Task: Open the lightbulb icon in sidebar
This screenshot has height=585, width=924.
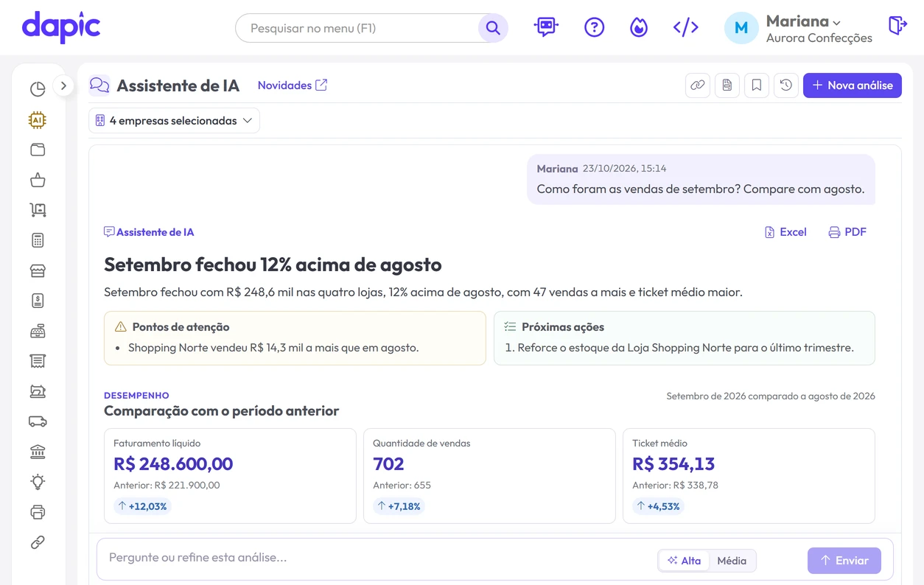Action: coord(38,482)
